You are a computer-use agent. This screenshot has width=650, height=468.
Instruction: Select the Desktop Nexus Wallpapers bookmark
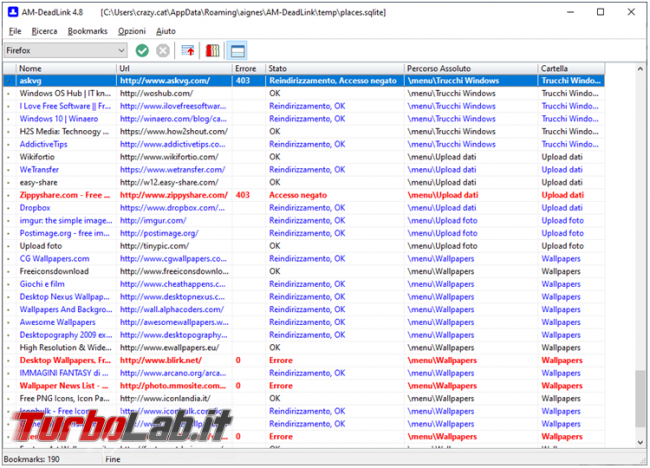(304, 297)
